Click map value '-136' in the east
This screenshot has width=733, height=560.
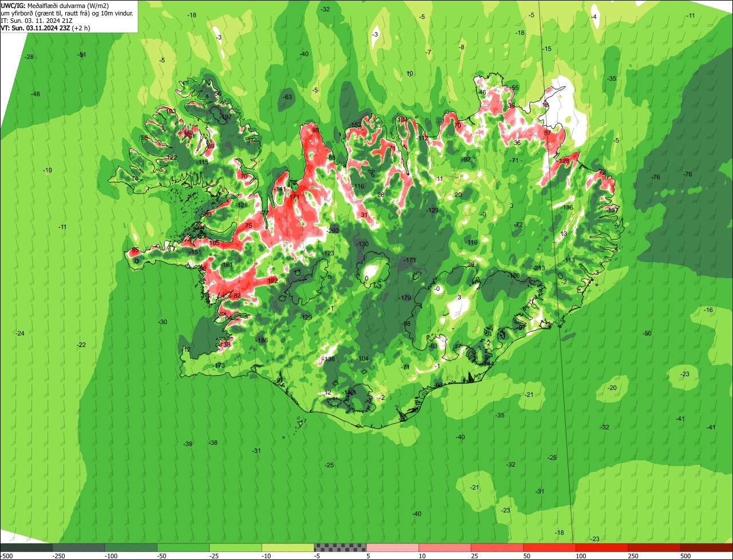point(567,207)
